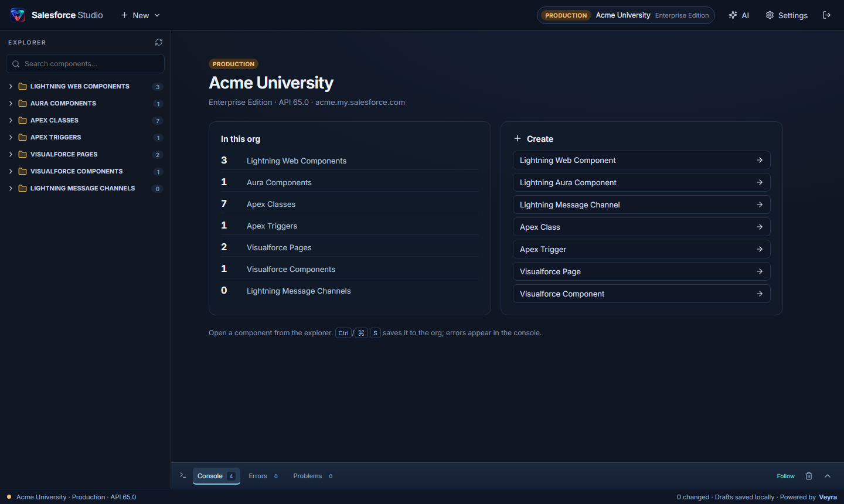The width and height of the screenshot is (844, 504).
Task: Expand the console panel with the up chevron
Action: click(828, 476)
